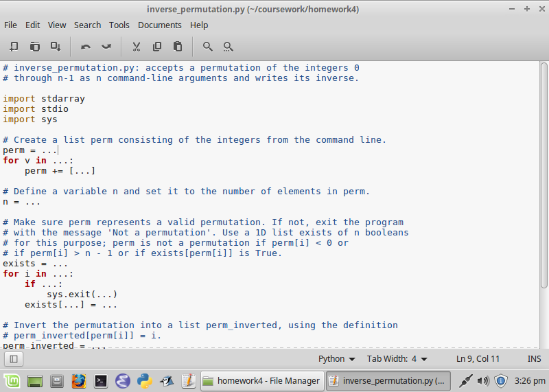
Task: Click the '# Define a variable n' comment
Action: point(186,192)
